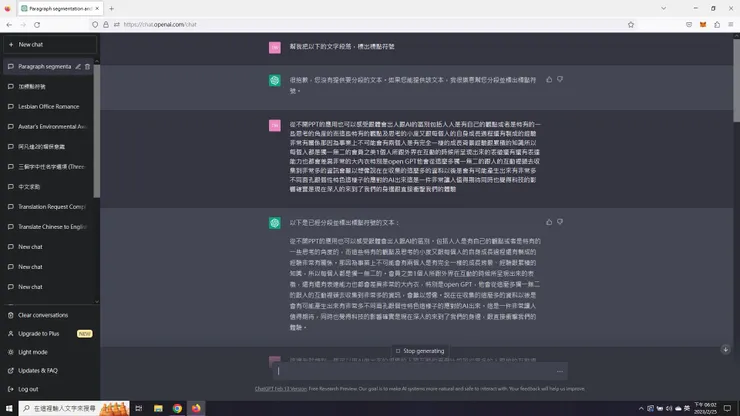Viewport: 740px width, 416px height.
Task: Open the Translate Chinese to English conversation
Action: [x=48, y=227]
